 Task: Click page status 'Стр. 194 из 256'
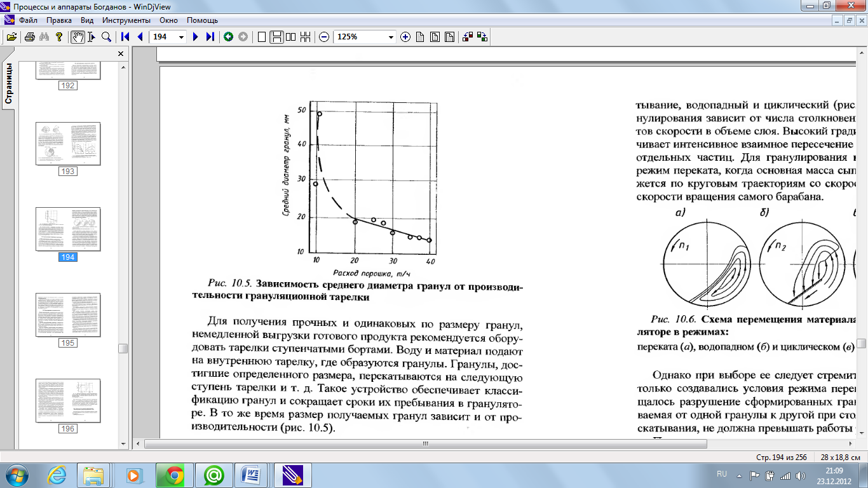[x=782, y=457]
